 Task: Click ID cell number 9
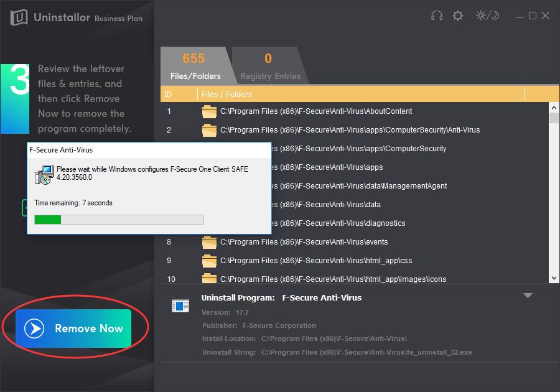point(169,261)
